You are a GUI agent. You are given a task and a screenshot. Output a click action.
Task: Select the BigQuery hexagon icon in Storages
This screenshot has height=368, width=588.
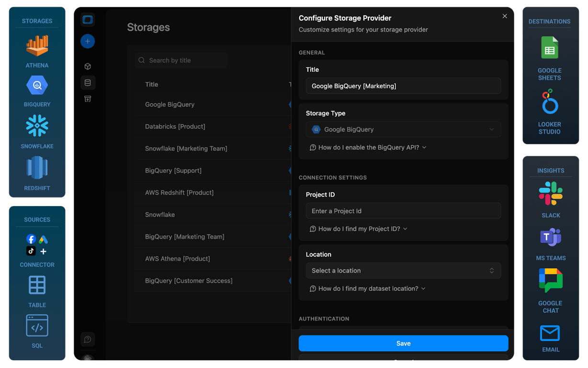pos(37,86)
